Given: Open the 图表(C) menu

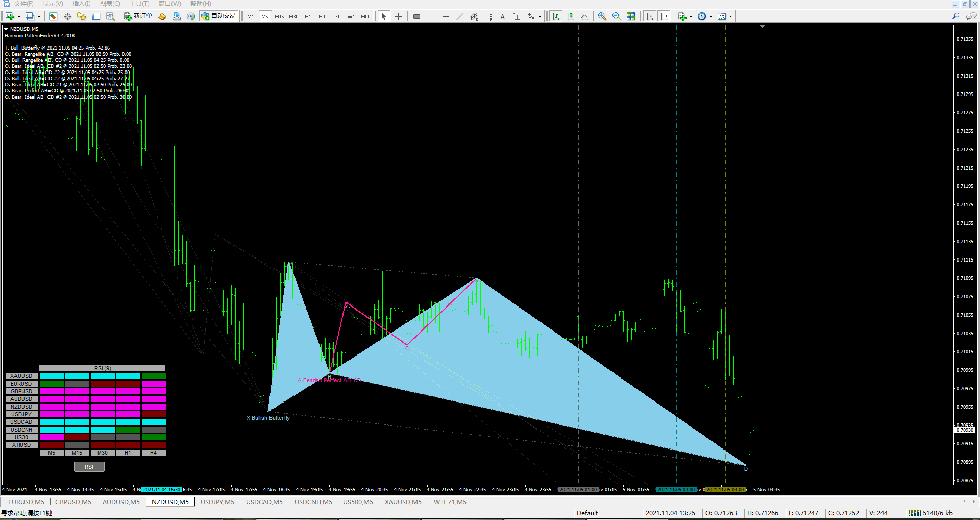Looking at the screenshot, I should [x=110, y=4].
